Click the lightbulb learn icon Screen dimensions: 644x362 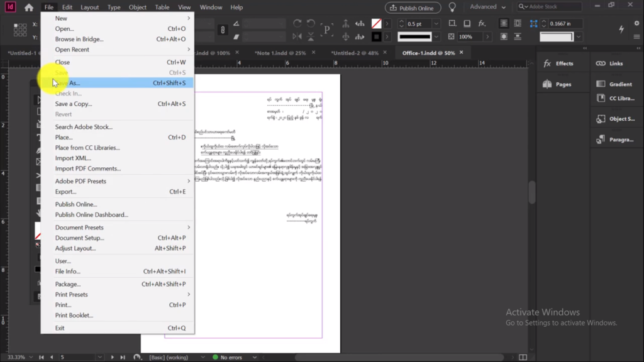pos(452,8)
